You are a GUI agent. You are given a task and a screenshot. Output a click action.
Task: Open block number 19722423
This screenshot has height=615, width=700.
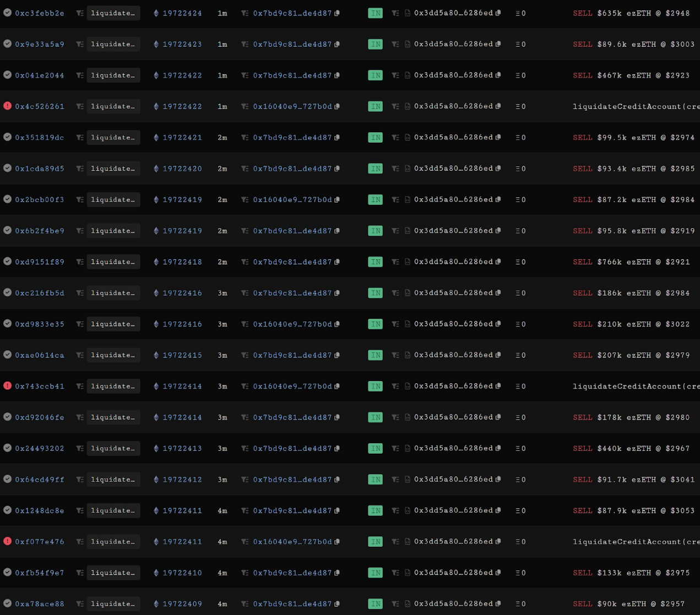point(182,44)
